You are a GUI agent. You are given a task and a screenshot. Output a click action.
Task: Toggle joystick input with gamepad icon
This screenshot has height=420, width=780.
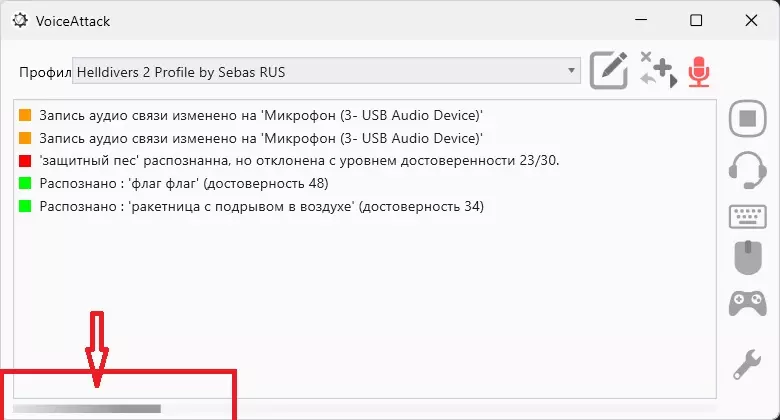pos(746,303)
